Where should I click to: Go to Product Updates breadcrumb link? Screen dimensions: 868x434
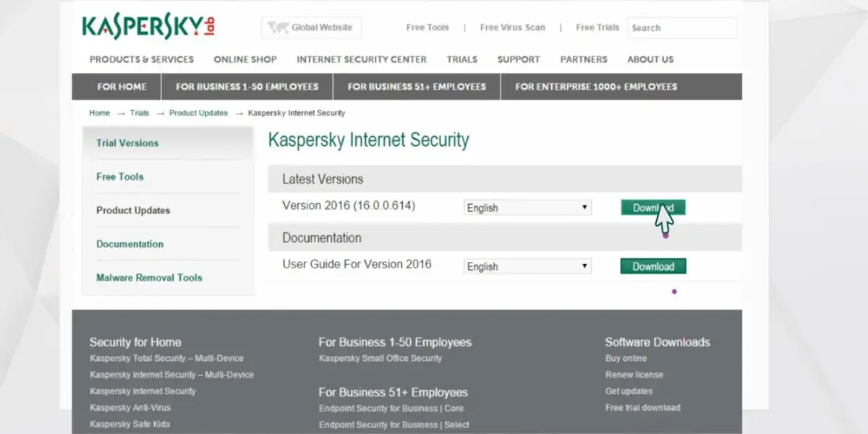click(x=198, y=113)
